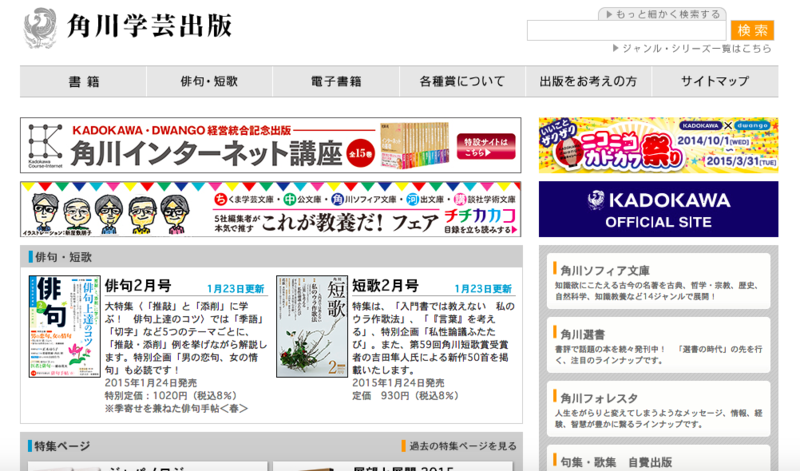The width and height of the screenshot is (800, 471).
Task: Open the 各種賞について menu
Action: click(462, 81)
